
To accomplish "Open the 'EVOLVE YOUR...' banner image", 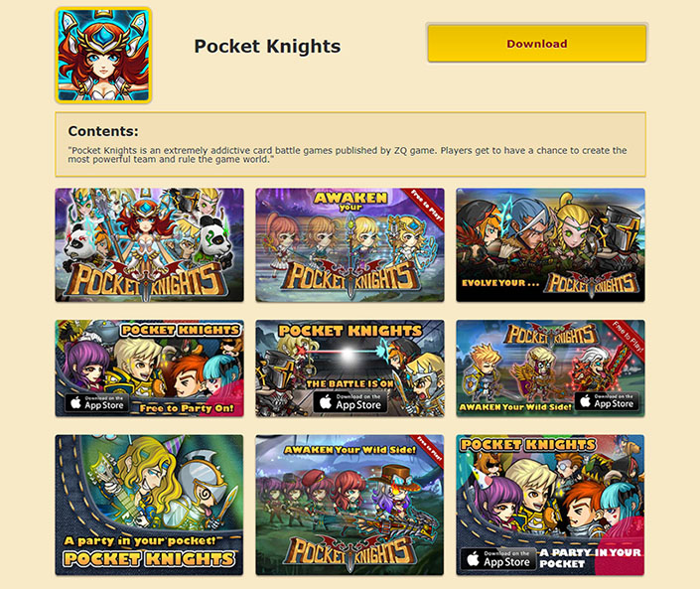I will [x=550, y=244].
